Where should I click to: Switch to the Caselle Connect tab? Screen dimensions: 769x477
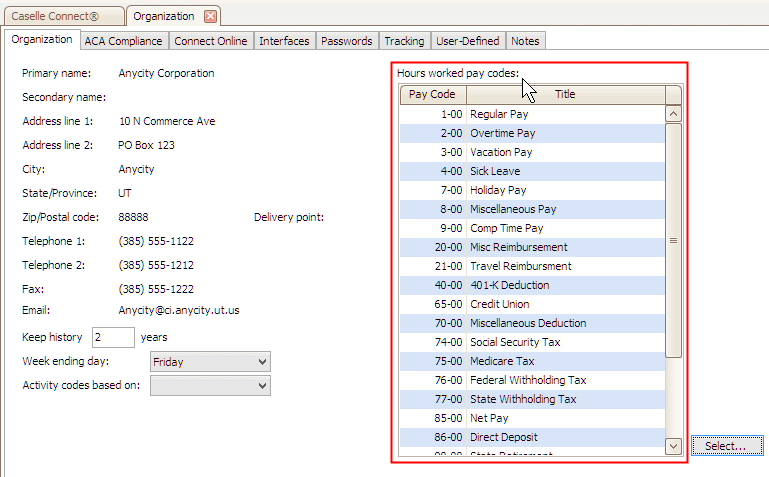(x=62, y=17)
